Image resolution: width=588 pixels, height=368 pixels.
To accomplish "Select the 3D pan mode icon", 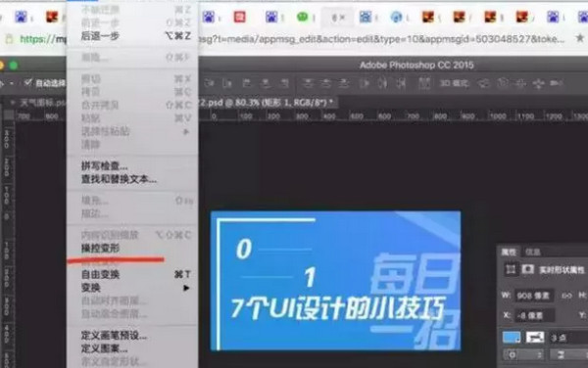I will (521, 83).
